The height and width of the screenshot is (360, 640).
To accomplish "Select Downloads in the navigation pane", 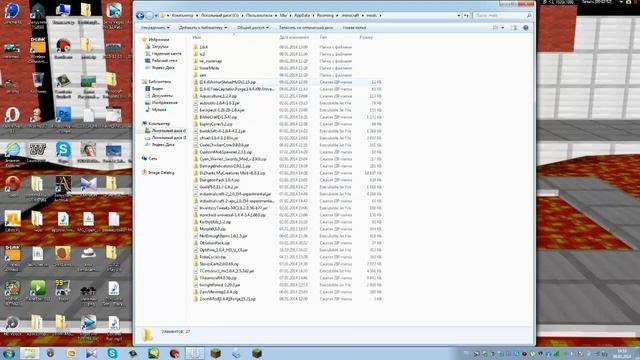I will (x=157, y=47).
